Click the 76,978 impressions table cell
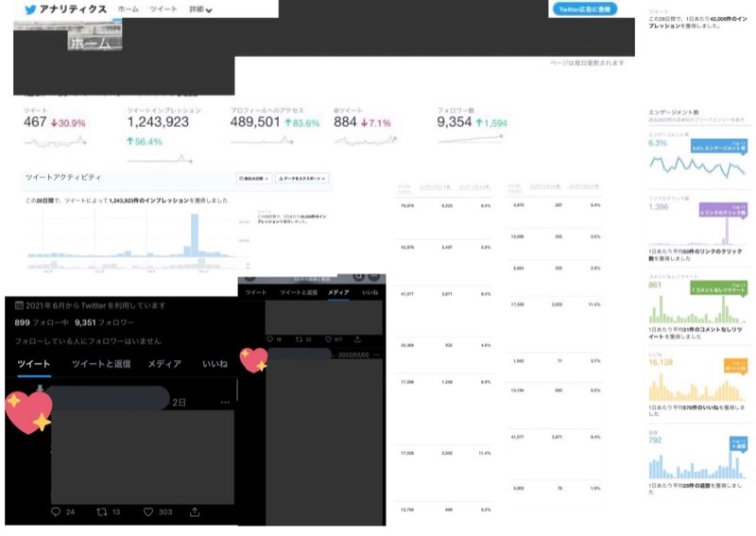The width and height of the screenshot is (756, 536). click(407, 205)
